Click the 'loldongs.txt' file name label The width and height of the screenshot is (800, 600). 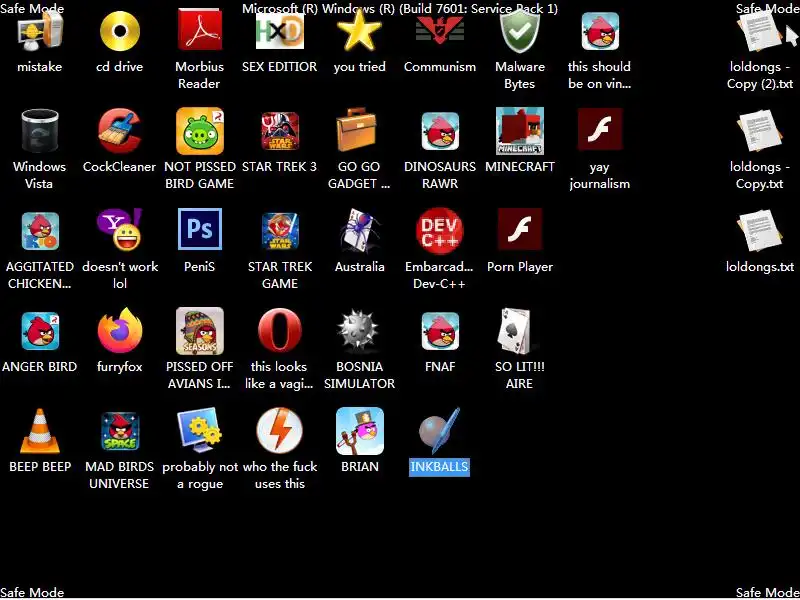pos(760,266)
